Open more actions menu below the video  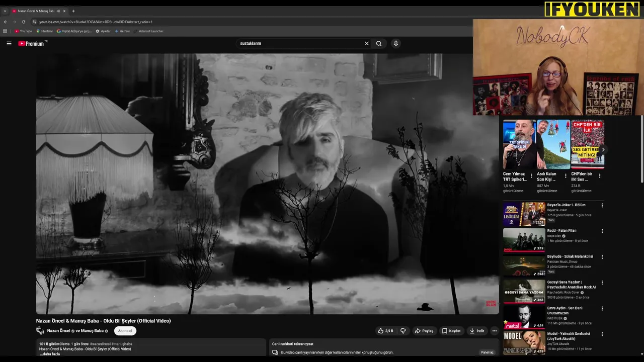(495, 331)
